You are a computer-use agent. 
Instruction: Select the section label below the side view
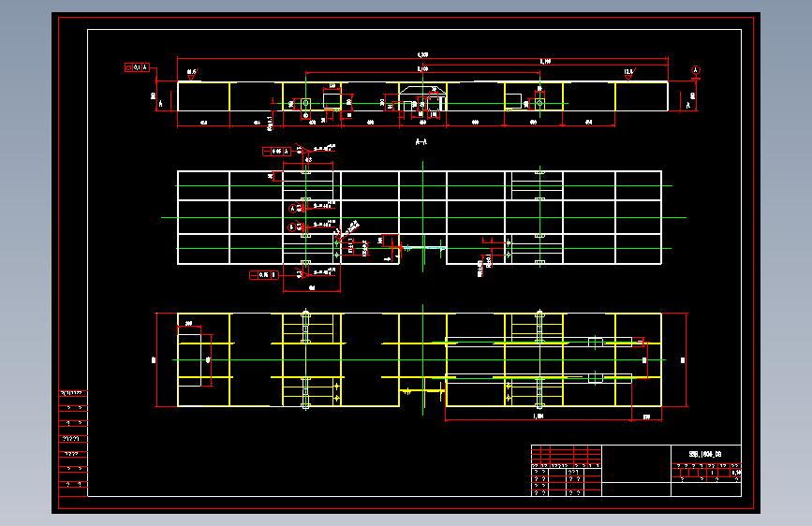point(421,141)
